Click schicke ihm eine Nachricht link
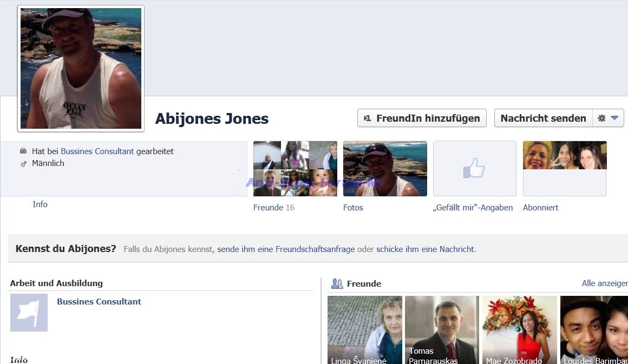Screen dimensions: 628x364 click(x=426, y=249)
